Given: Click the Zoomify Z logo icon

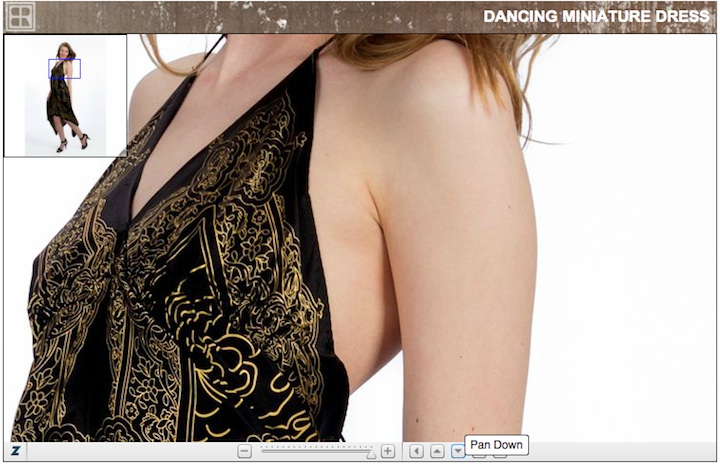Looking at the screenshot, I should pos(16,452).
